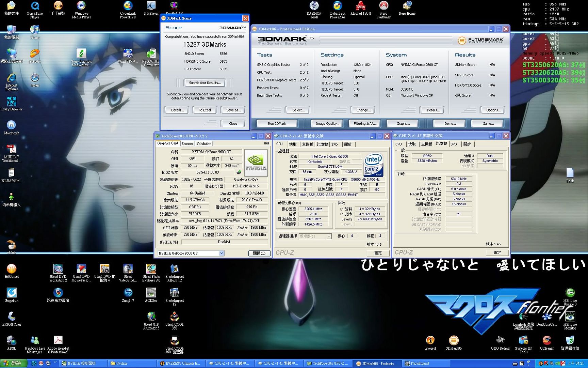
Task: Launch KMPlayer desktop icon
Action: pyautogui.click(x=151, y=8)
